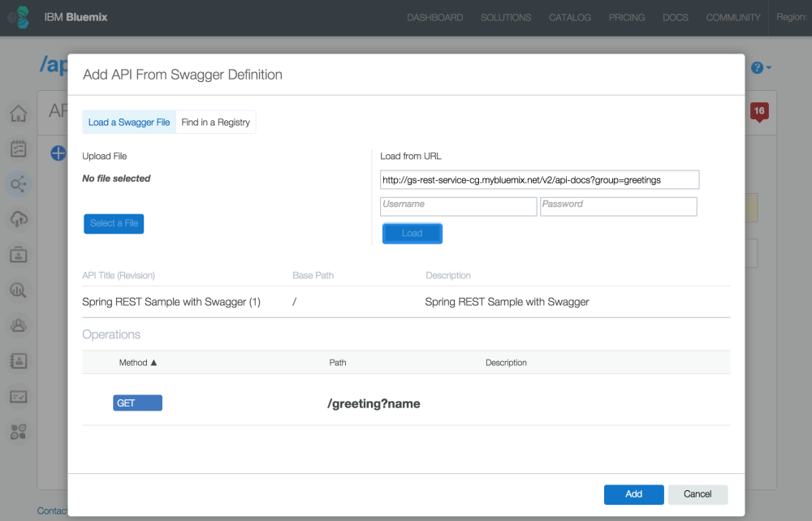This screenshot has height=521, width=812.
Task: Open SOLUTIONS in top navigation
Action: (x=506, y=18)
